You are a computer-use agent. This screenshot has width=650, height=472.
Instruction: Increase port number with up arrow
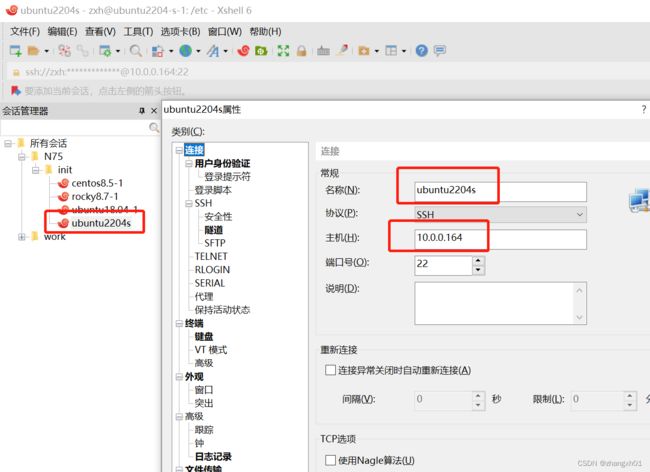coord(478,261)
